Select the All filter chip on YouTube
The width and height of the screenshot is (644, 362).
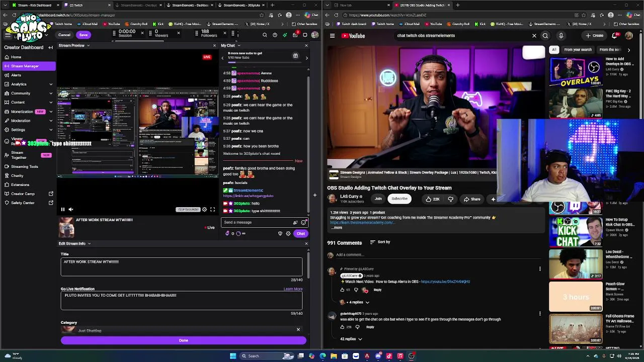tap(554, 50)
